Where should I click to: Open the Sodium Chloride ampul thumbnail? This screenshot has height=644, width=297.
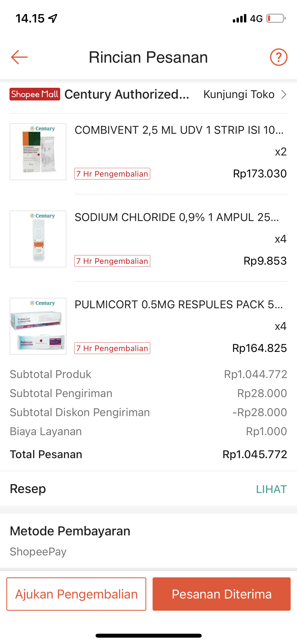tap(38, 239)
